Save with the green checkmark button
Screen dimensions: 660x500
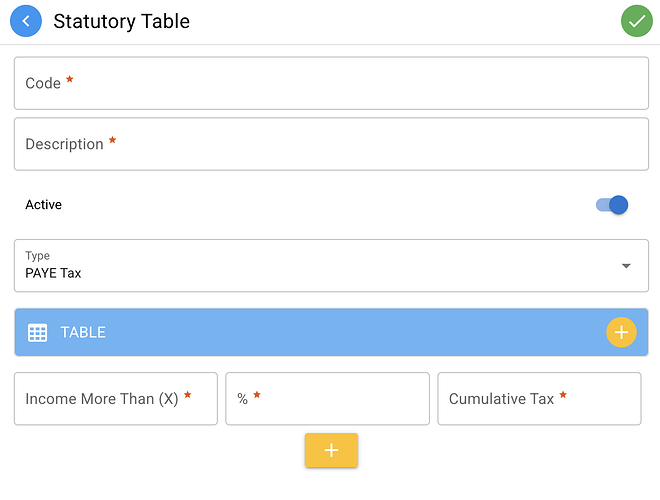coord(637,21)
